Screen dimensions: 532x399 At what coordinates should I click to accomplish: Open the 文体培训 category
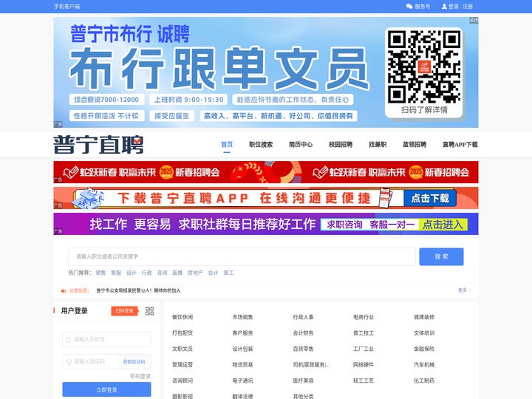424,333
